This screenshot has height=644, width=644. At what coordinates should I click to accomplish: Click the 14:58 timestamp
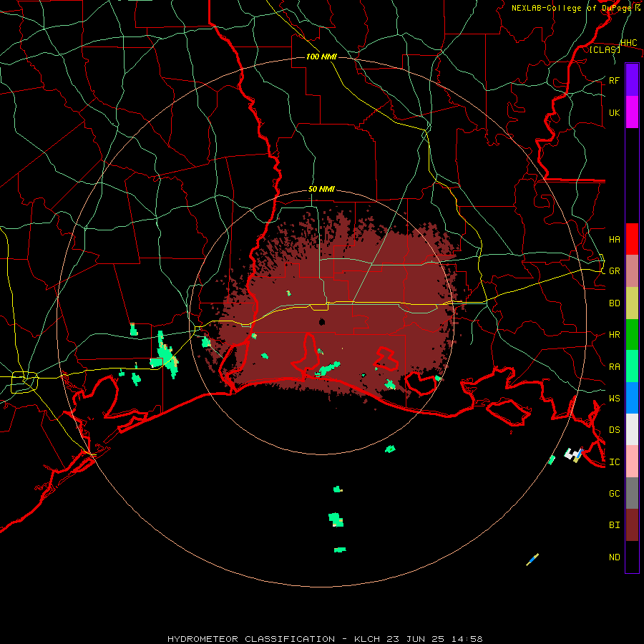(467, 639)
